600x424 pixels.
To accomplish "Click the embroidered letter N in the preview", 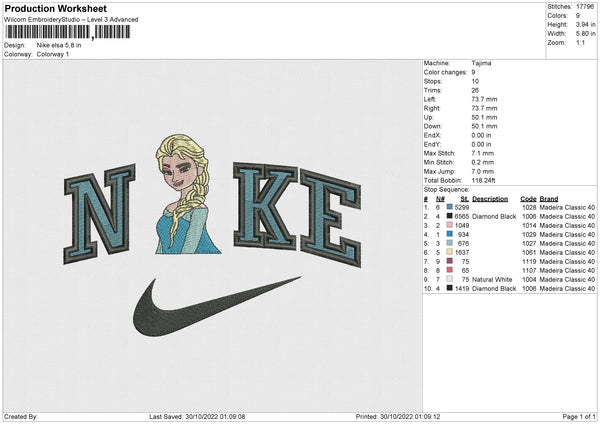I will click(99, 214).
